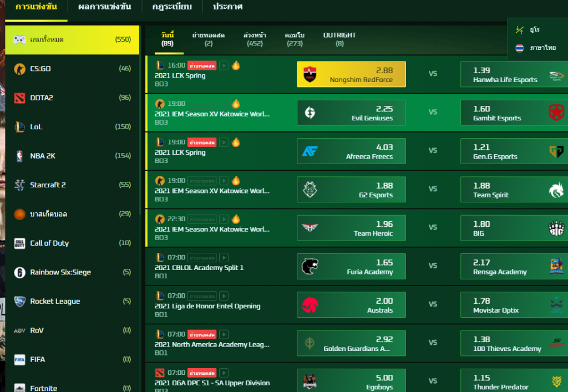This screenshot has width=568, height=392.
Task: Change language from ภาษาไทย
Action: click(x=542, y=48)
